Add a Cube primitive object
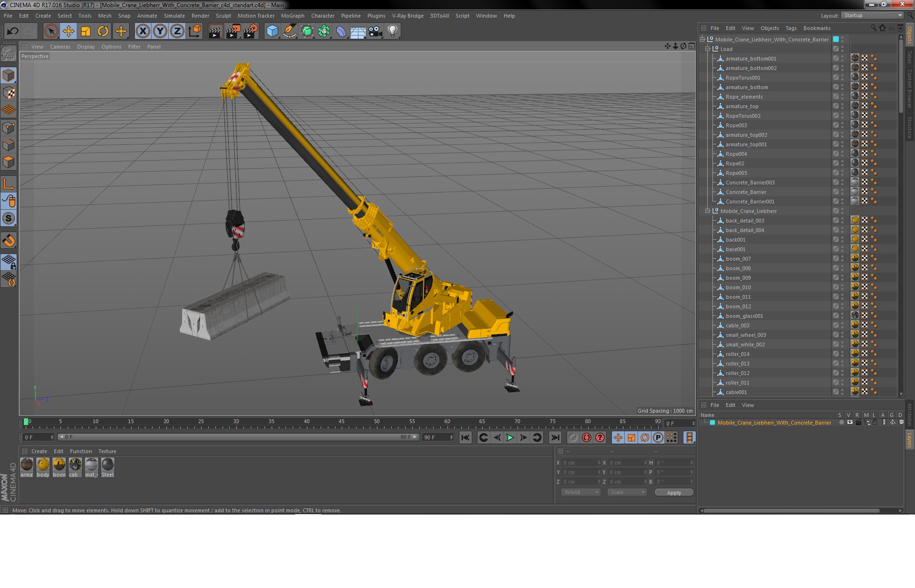The image size is (915, 588). (272, 31)
